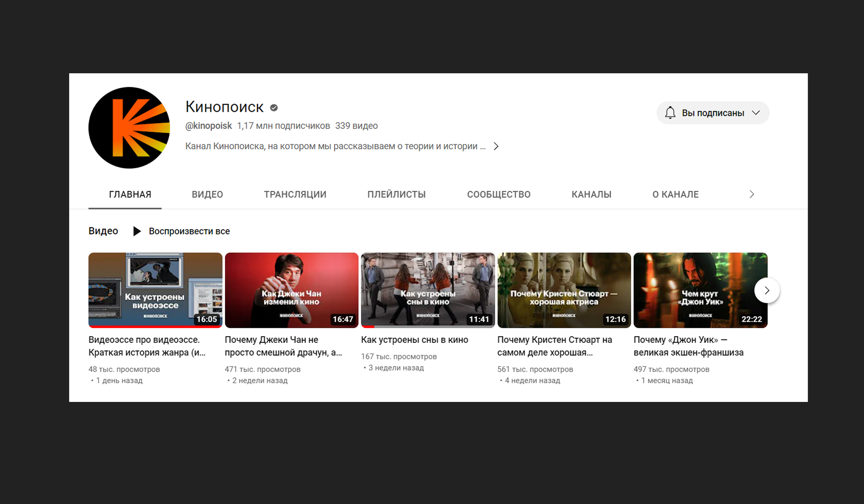Image resolution: width=864 pixels, height=504 pixels.
Task: Expand the channel description arrow
Action: click(x=496, y=146)
